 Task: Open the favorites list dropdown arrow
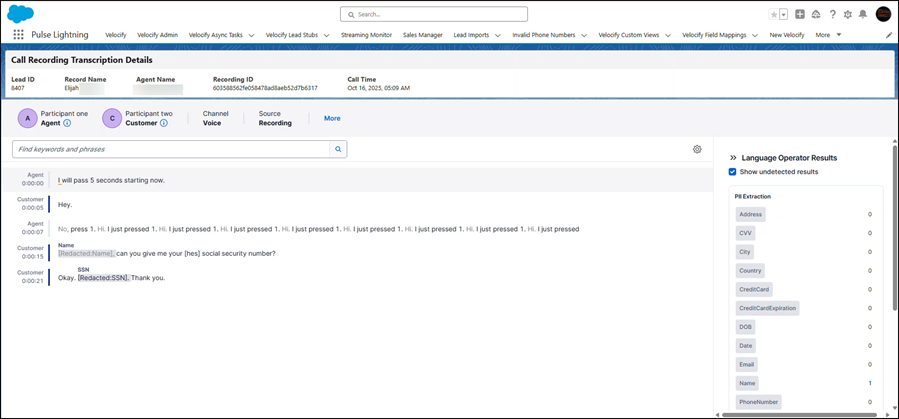point(783,14)
